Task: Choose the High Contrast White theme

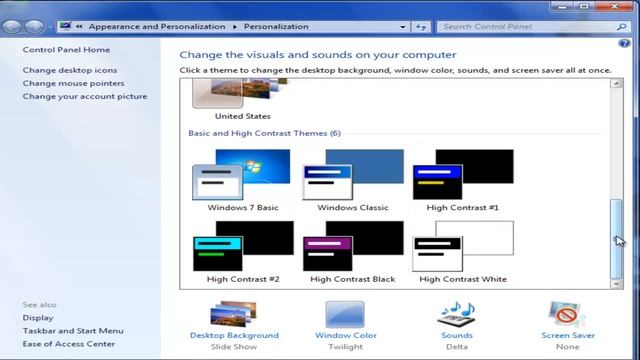Action: [x=462, y=252]
